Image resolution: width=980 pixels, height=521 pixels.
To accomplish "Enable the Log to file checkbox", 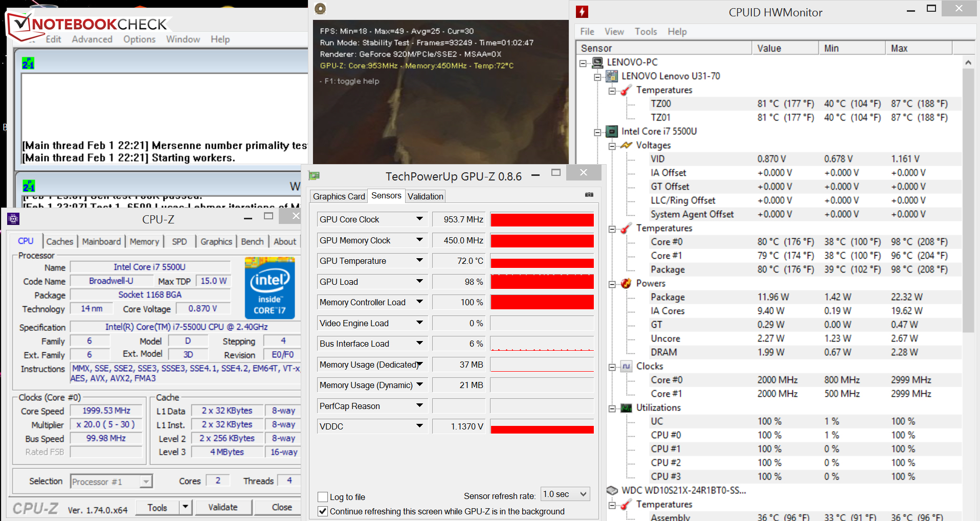I will tap(323, 497).
